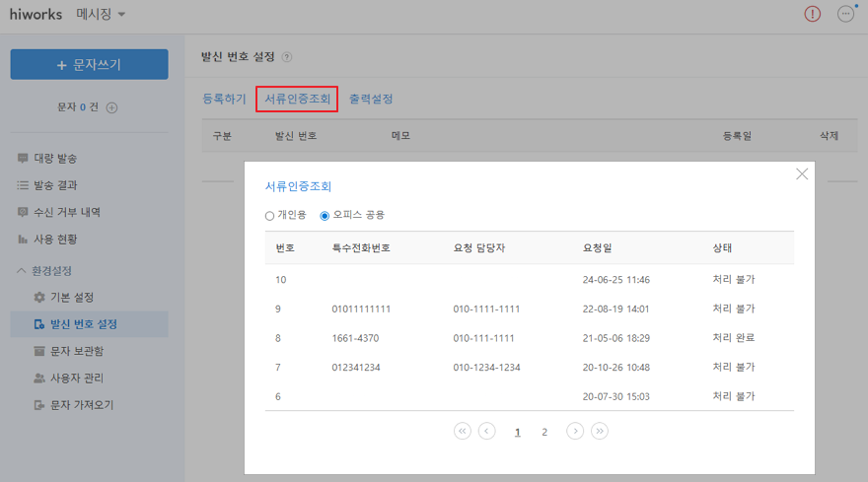Open page 2 of the list
This screenshot has height=482, width=868.
coord(544,432)
